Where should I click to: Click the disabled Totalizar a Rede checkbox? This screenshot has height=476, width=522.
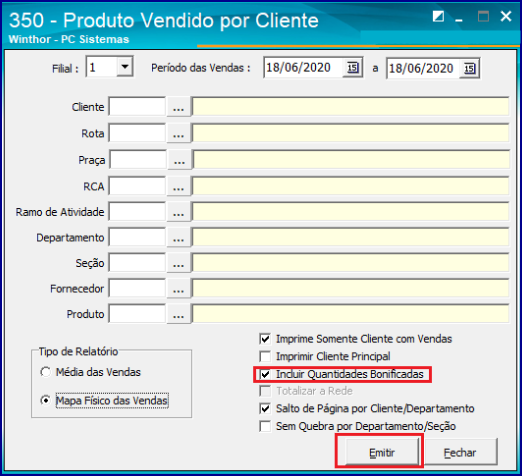pyautogui.click(x=265, y=391)
